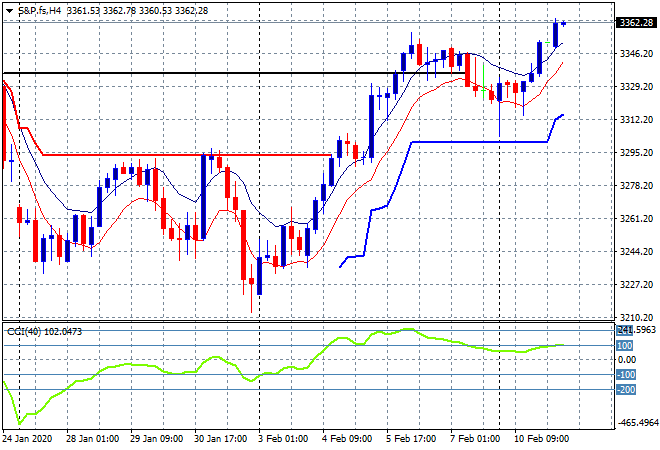660x450 pixels.
Task: Click the 5 Feb 17:00 time label
Action: (411, 439)
